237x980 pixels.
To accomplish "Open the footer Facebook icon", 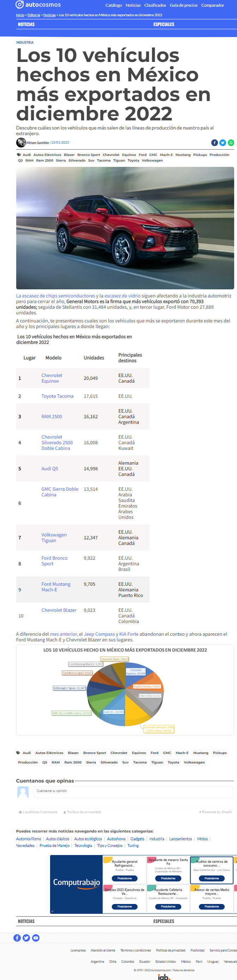I will [17, 938].
